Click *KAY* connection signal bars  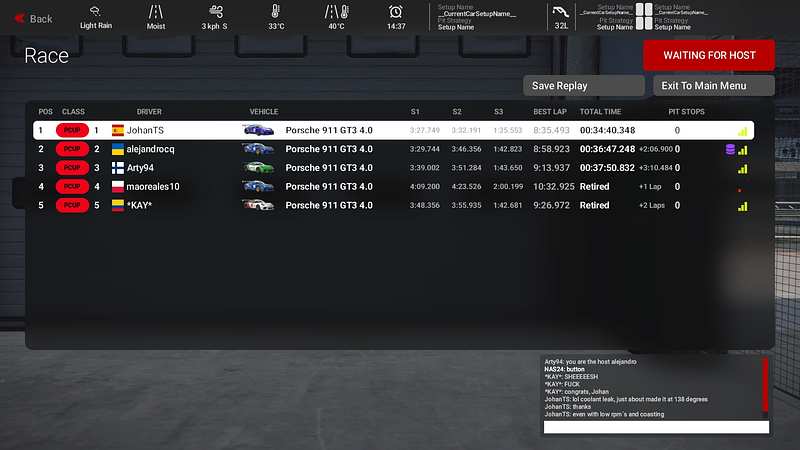tap(742, 207)
